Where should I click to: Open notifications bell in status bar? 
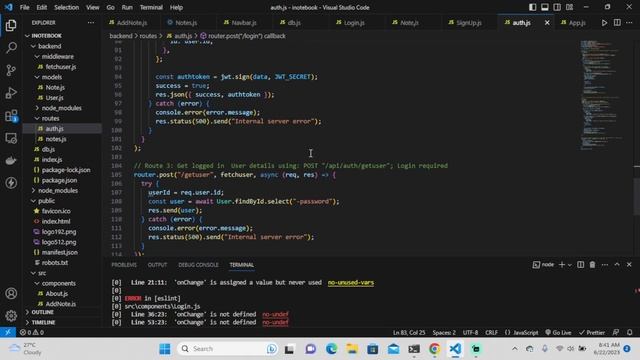pyautogui.click(x=629, y=332)
